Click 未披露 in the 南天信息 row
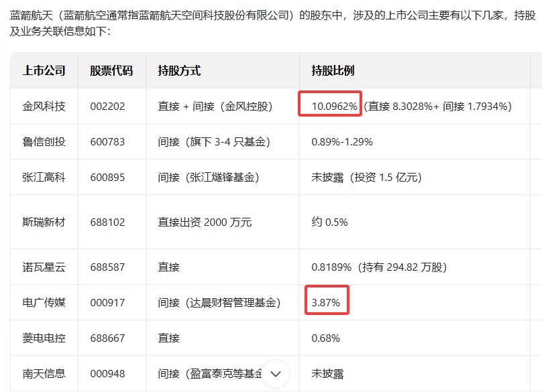546x392 pixels. point(328,373)
